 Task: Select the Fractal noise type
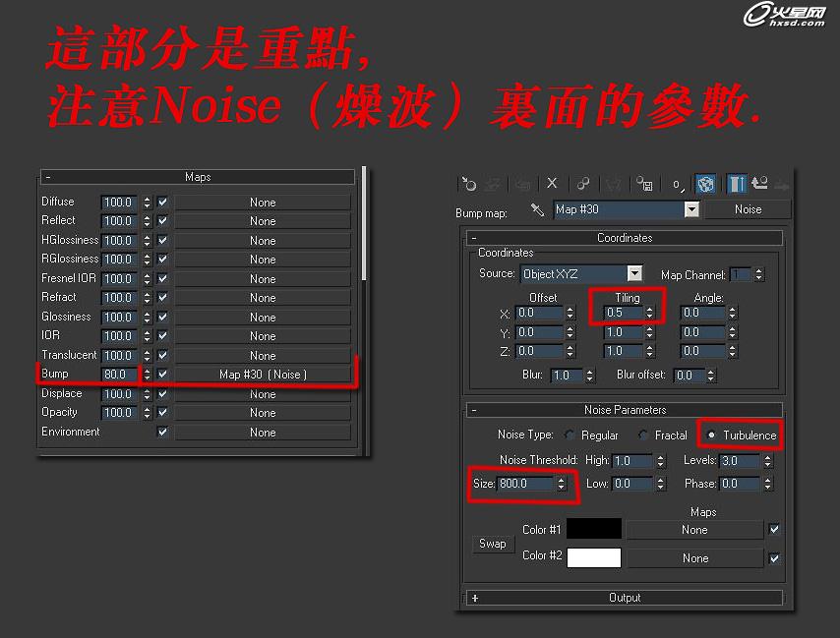[643, 435]
